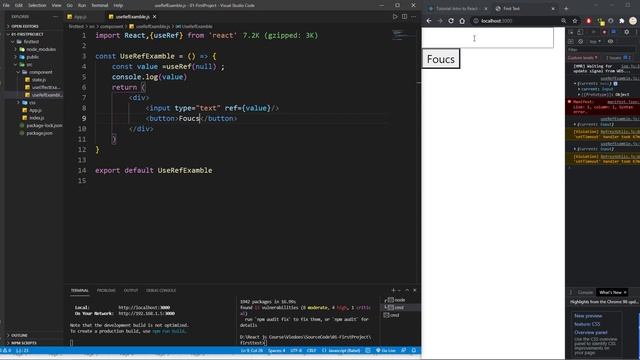Reload the localhost page in Chrome
This screenshot has width=640, height=360.
click(451, 21)
